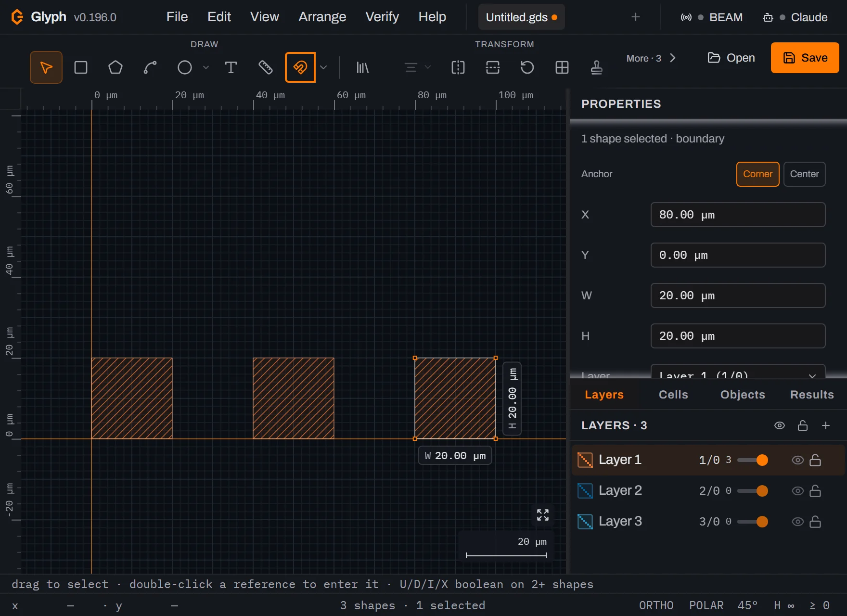Viewport: 847px width, 616px height.
Task: Set anchor to Corner
Action: [757, 174]
